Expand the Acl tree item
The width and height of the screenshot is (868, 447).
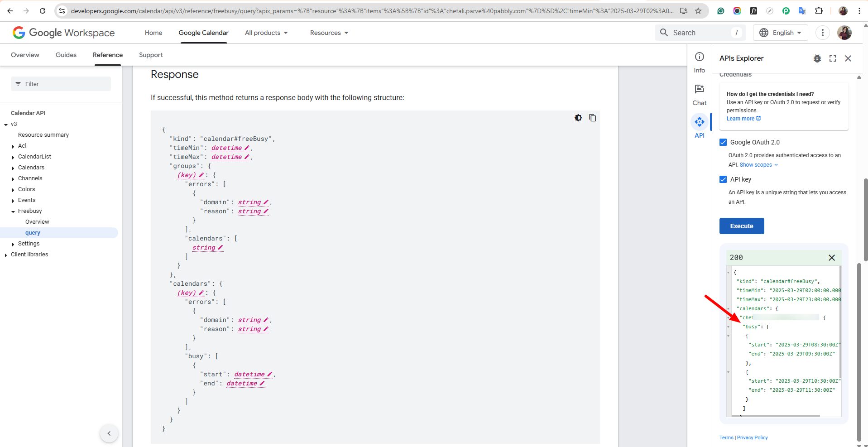click(13, 146)
